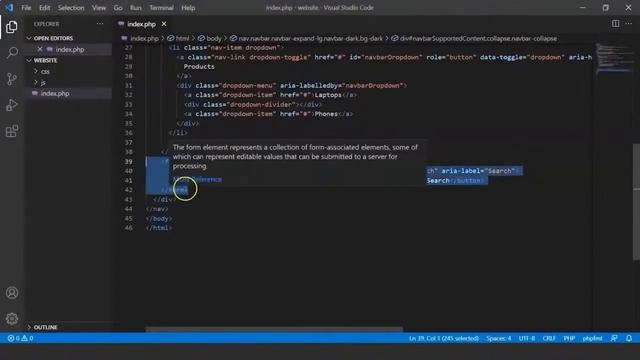Change line endings via CRLF

point(549,338)
